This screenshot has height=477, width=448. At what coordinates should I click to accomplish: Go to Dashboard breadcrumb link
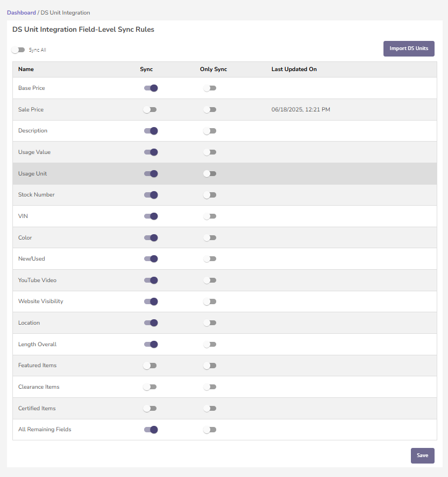pyautogui.click(x=22, y=12)
